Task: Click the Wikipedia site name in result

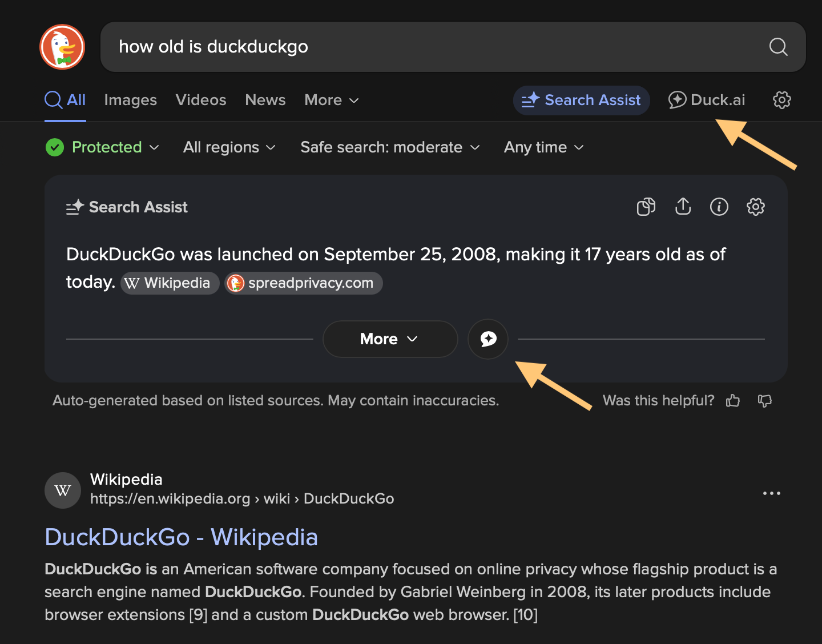Action: click(x=126, y=480)
